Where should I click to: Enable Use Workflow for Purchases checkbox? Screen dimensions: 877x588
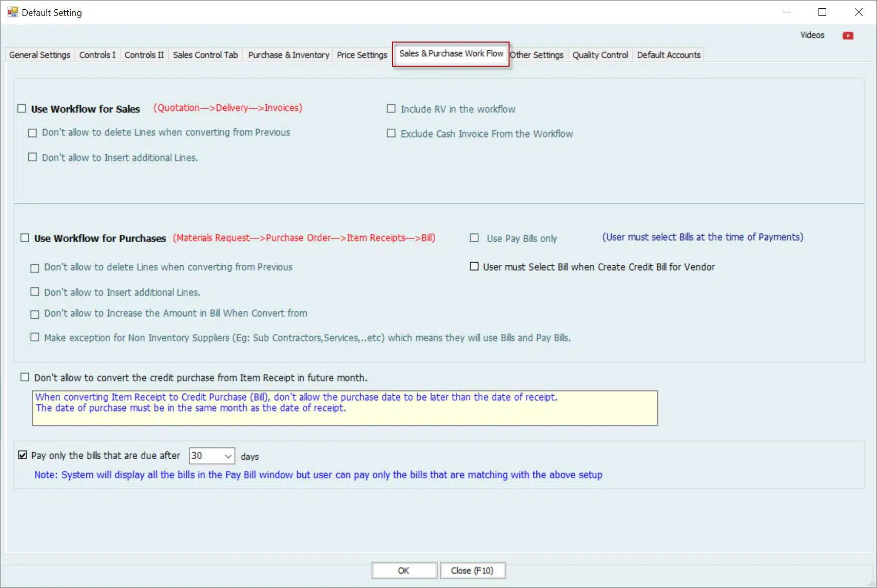(25, 238)
